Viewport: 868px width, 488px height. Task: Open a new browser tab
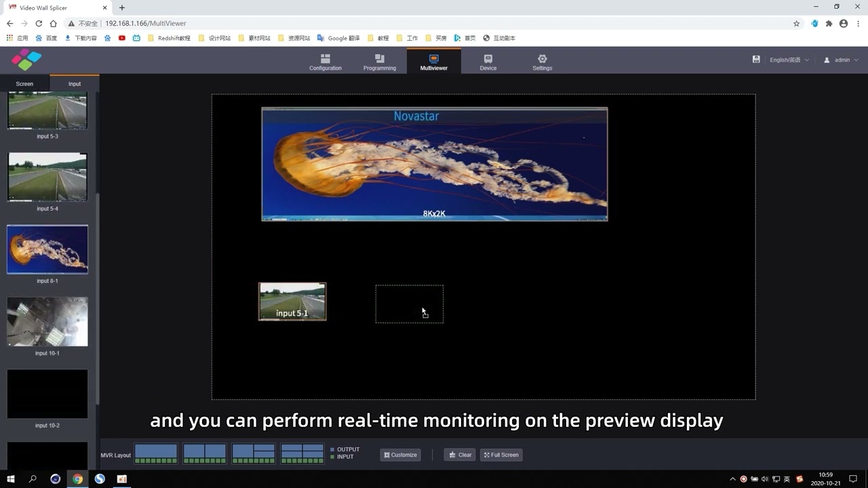pyautogui.click(x=122, y=7)
